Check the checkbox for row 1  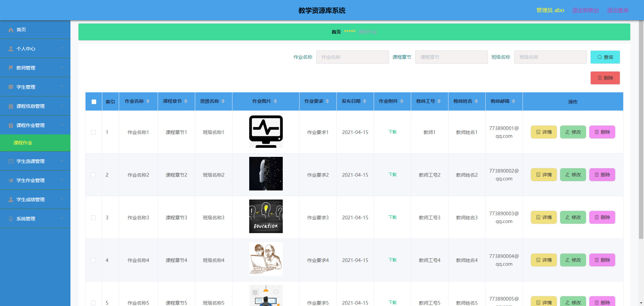(x=93, y=132)
